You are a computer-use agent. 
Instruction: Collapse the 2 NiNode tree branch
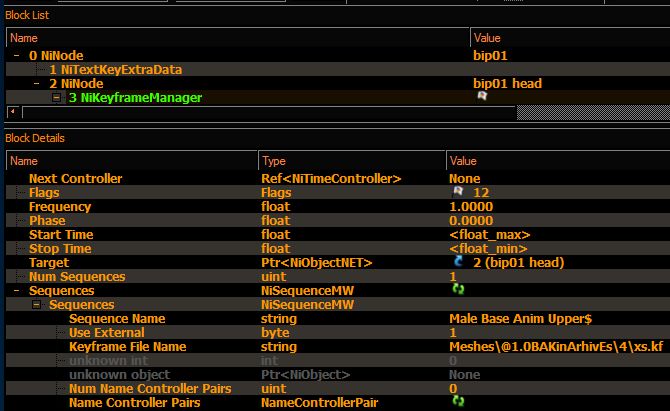37,84
